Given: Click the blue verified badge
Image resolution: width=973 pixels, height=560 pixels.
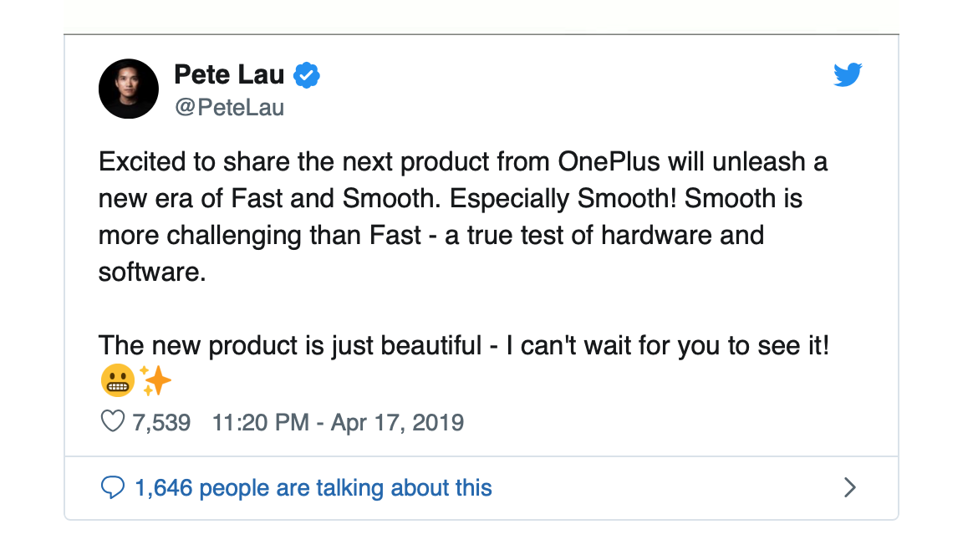Looking at the screenshot, I should (x=307, y=76).
